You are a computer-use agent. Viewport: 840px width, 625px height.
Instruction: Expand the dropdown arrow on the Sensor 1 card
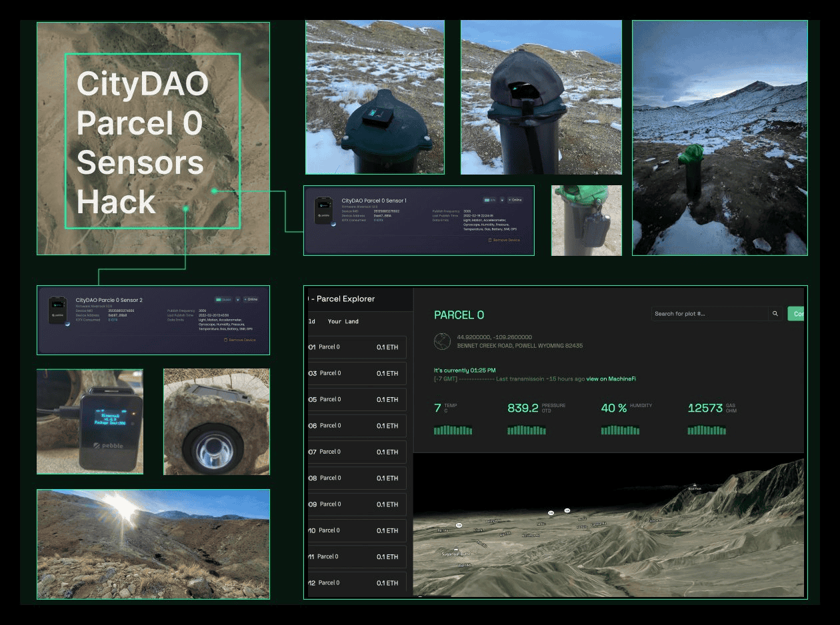(502, 200)
